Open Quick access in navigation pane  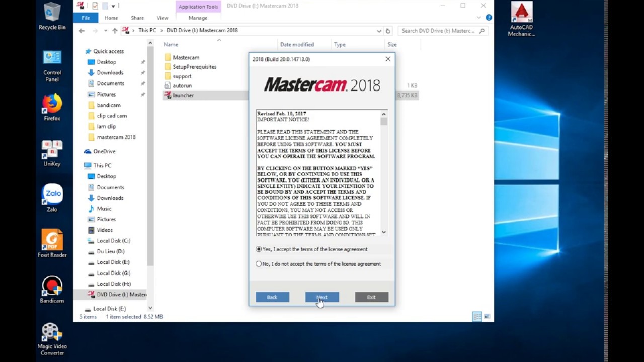coord(104,51)
